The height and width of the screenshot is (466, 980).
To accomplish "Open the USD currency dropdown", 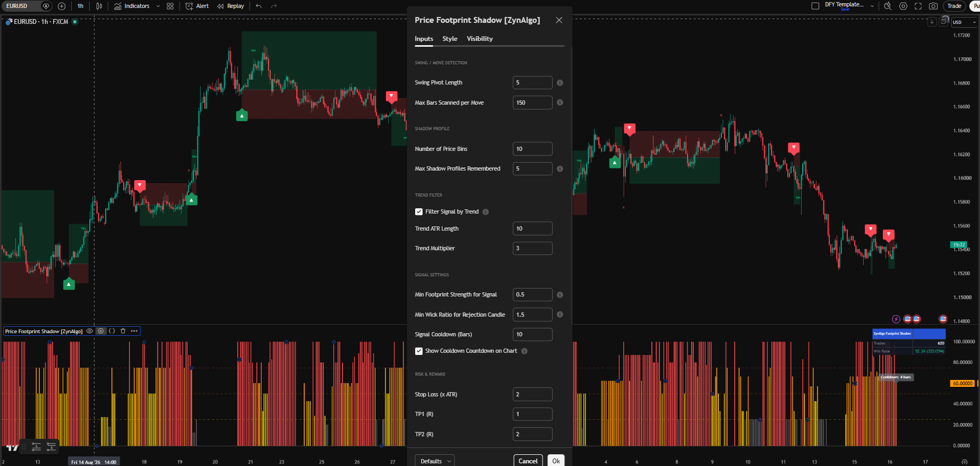I will tap(964, 22).
